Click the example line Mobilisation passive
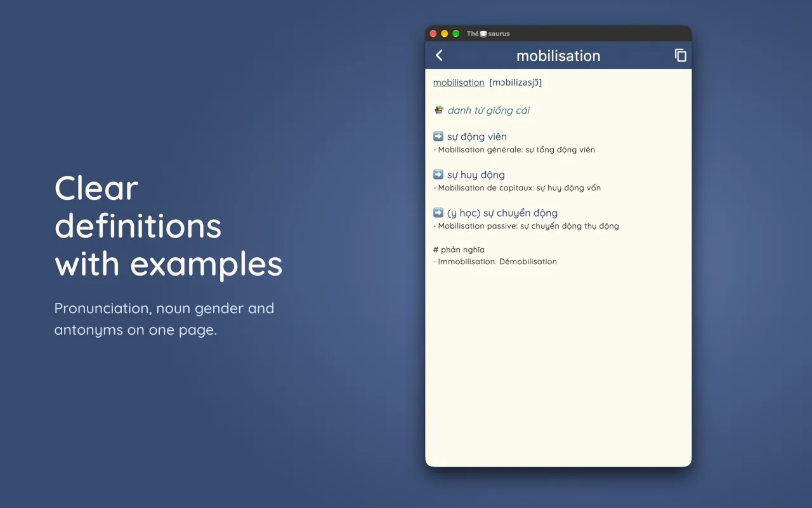The height and width of the screenshot is (508, 812). click(527, 226)
